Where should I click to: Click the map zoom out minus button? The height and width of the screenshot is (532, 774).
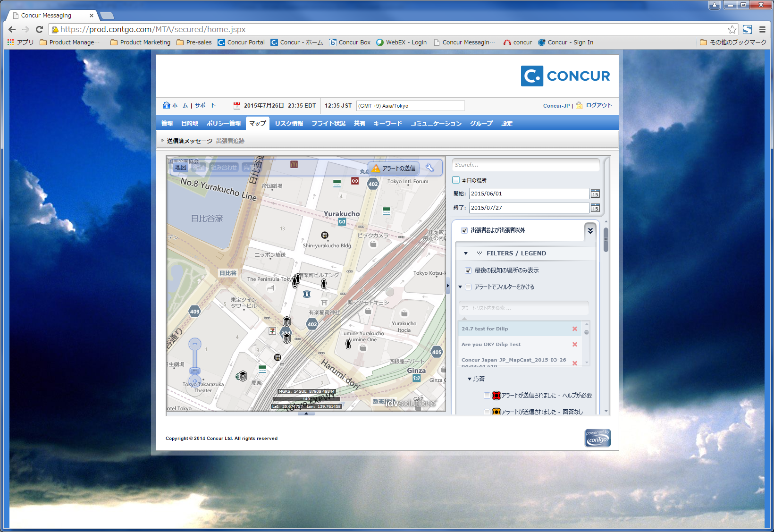click(x=194, y=344)
